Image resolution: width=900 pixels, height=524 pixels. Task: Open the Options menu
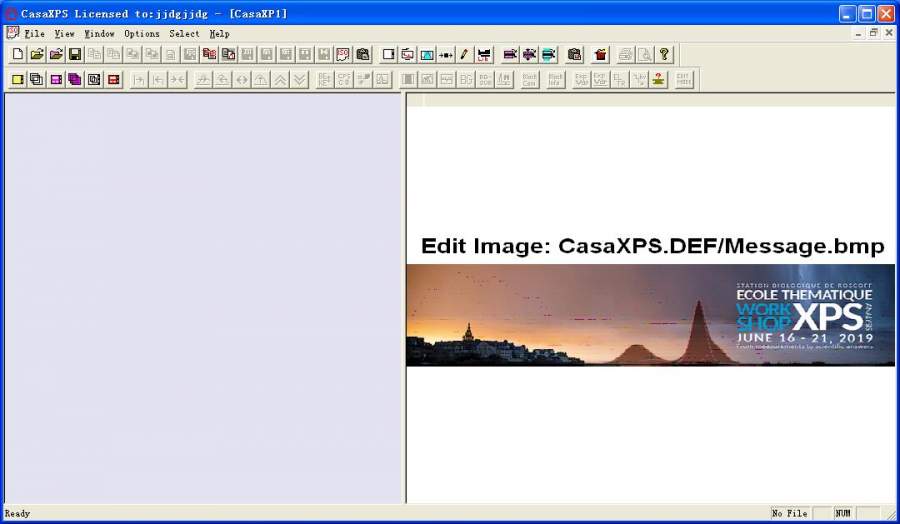tap(142, 34)
